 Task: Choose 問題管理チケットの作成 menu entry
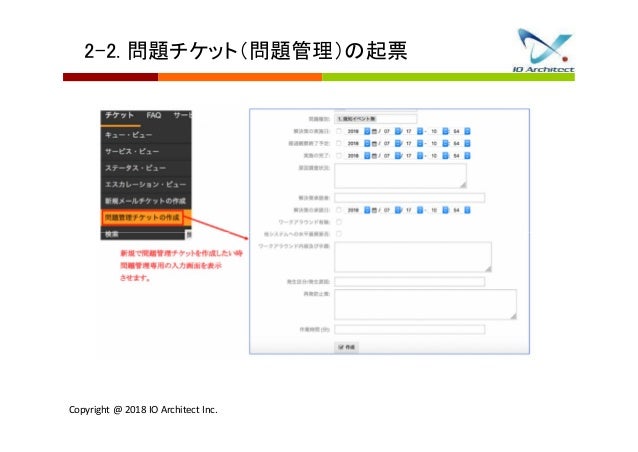point(142,218)
